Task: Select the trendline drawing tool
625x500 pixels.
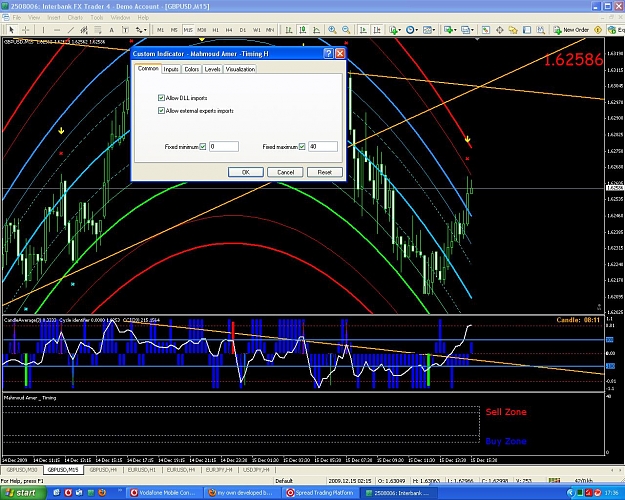Action: coord(71,30)
